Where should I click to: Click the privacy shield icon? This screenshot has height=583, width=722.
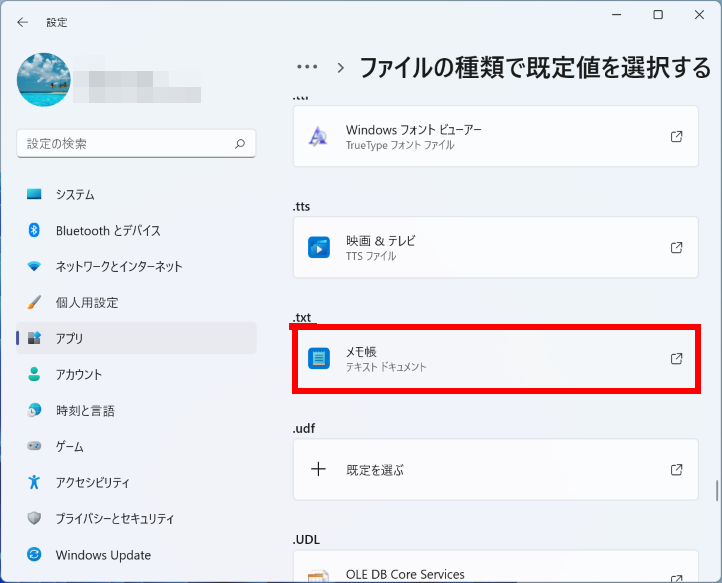[34, 518]
